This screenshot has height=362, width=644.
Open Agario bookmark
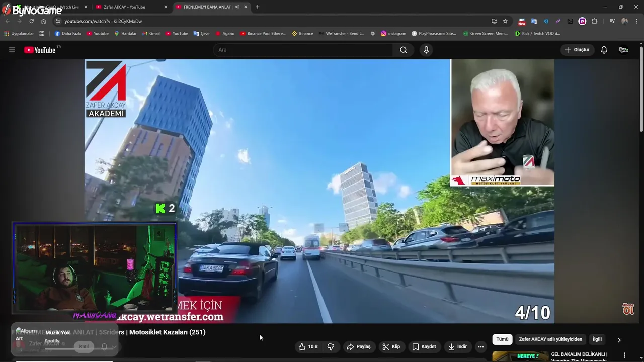225,34
